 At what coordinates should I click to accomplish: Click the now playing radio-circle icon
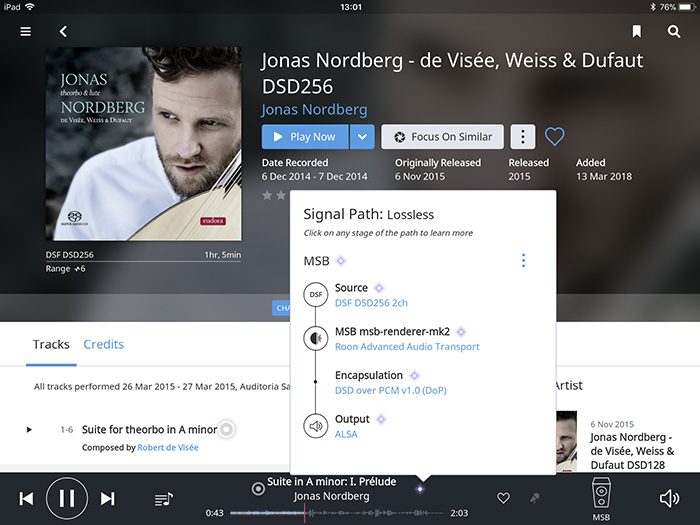[x=258, y=489]
